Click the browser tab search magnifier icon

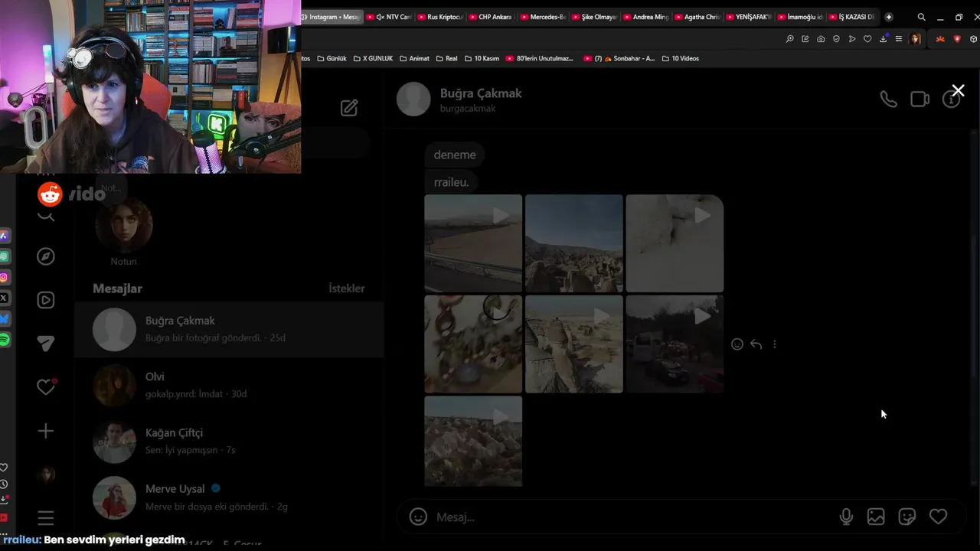coord(921,17)
